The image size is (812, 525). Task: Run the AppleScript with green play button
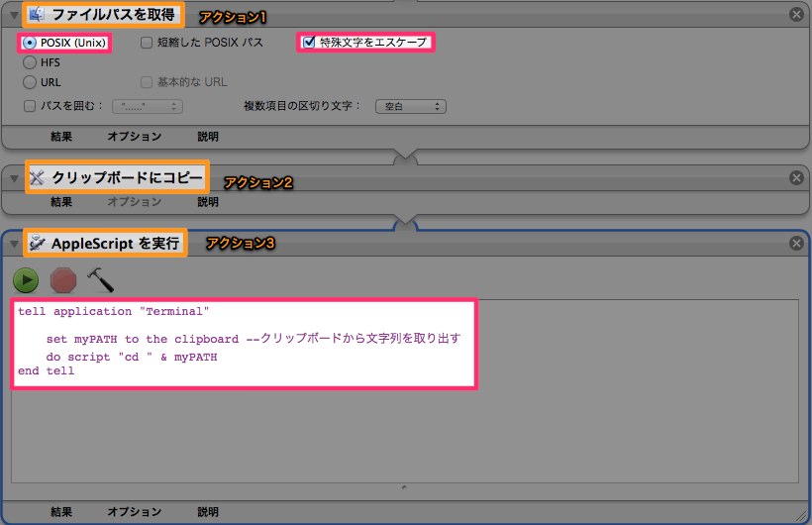point(26,280)
